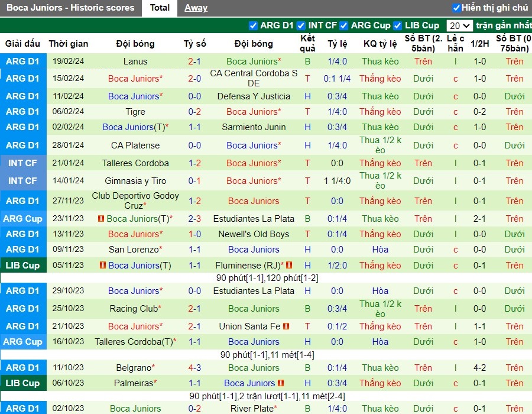
Task: Click Hòa result in San Lorenzo row
Action: (380, 250)
